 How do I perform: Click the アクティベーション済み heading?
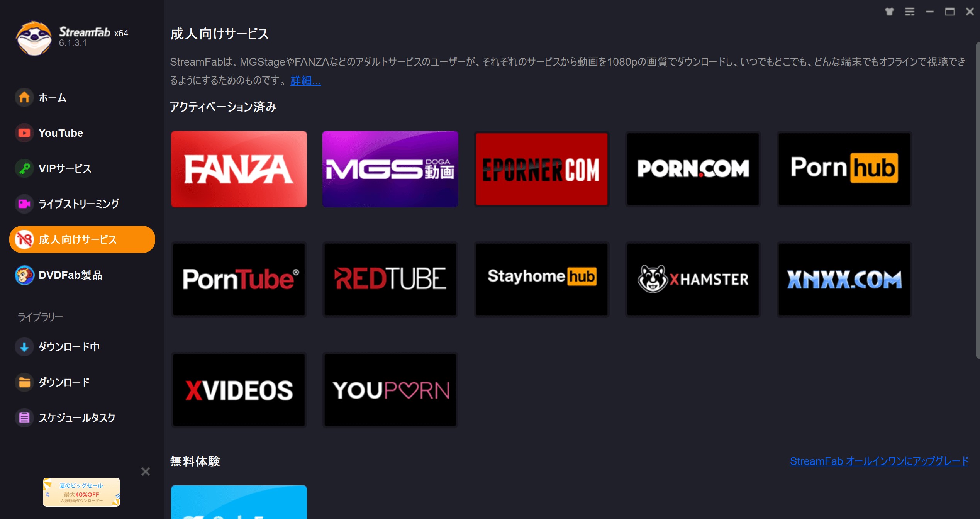(x=223, y=107)
